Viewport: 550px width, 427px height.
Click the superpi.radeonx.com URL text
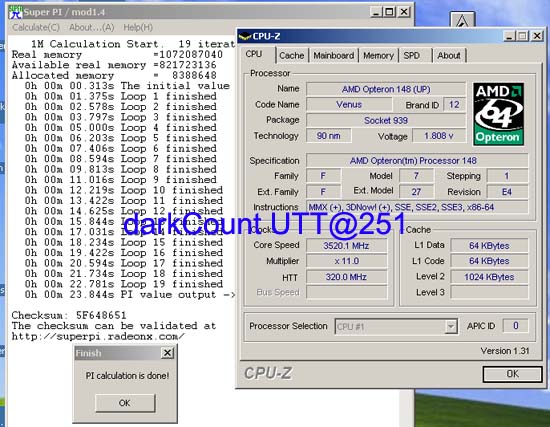coord(98,336)
